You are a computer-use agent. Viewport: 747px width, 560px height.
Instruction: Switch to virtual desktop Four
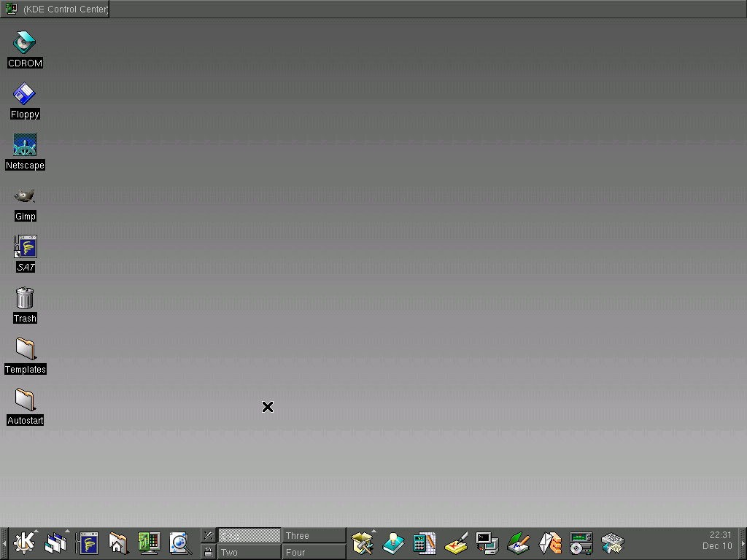pyautogui.click(x=314, y=552)
